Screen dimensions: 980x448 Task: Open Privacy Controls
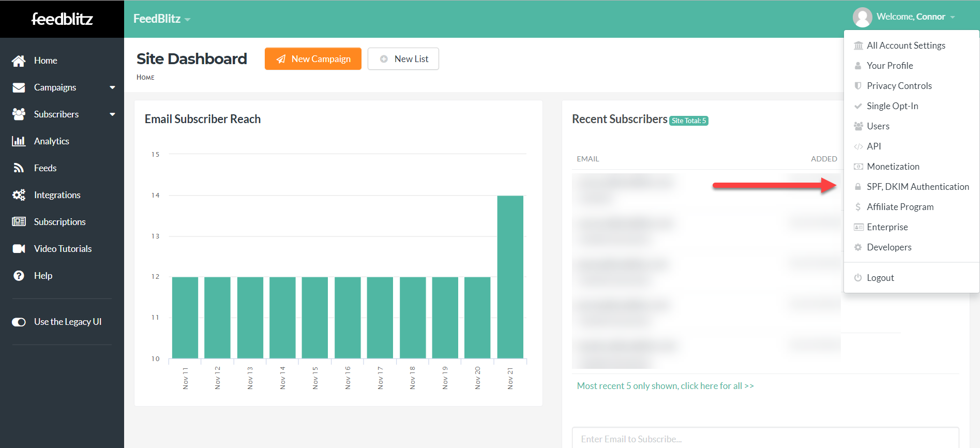899,86
